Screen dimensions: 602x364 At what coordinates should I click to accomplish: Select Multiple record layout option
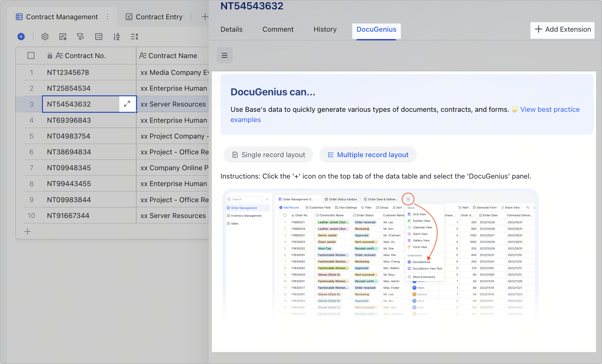click(x=368, y=155)
